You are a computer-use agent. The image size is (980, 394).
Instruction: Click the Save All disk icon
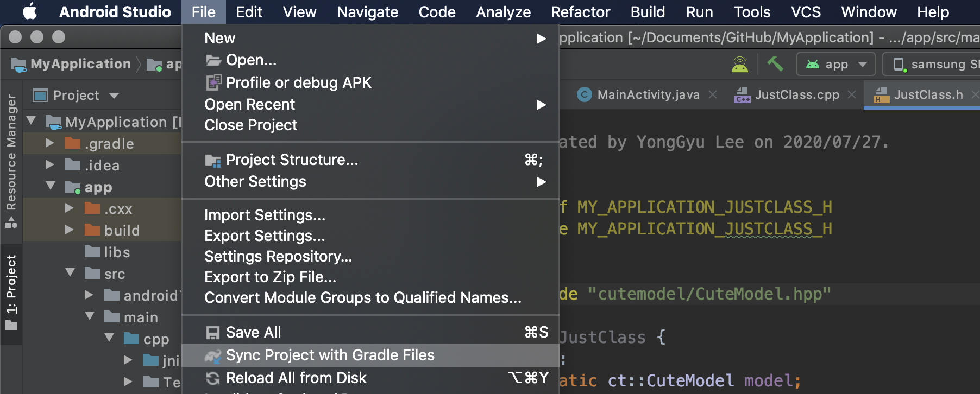pyautogui.click(x=213, y=333)
